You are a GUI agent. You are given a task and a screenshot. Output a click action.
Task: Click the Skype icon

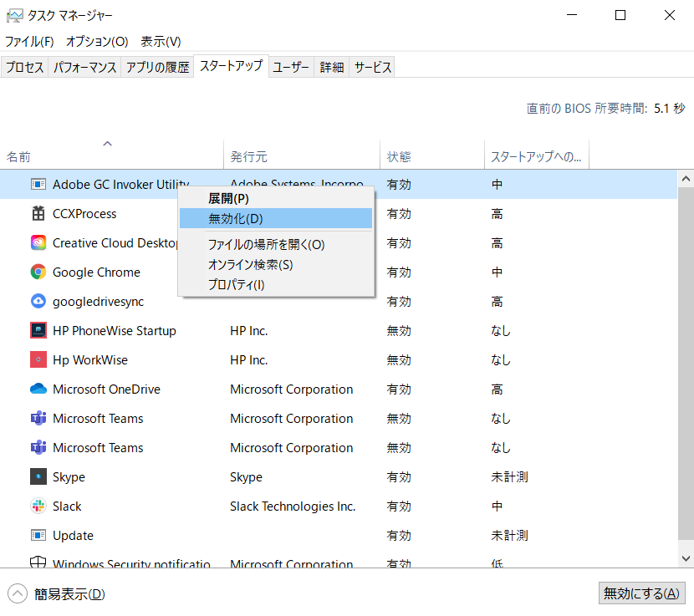(38, 476)
